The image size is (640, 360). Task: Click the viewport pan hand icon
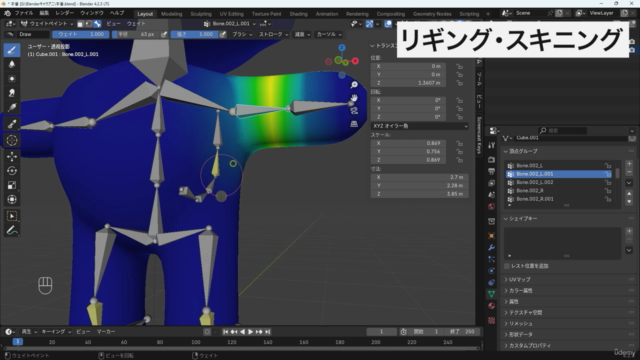point(354,98)
